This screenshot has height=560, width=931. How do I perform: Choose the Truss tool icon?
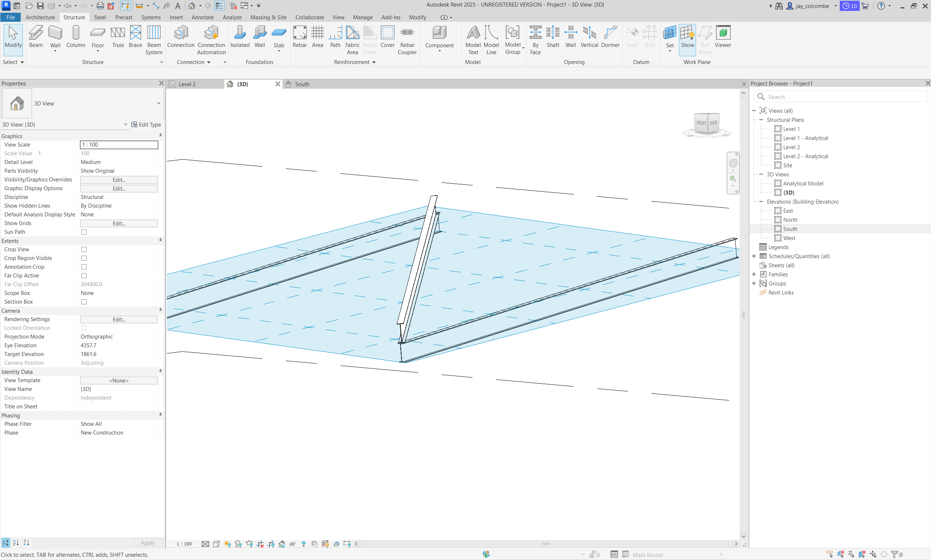pyautogui.click(x=118, y=37)
